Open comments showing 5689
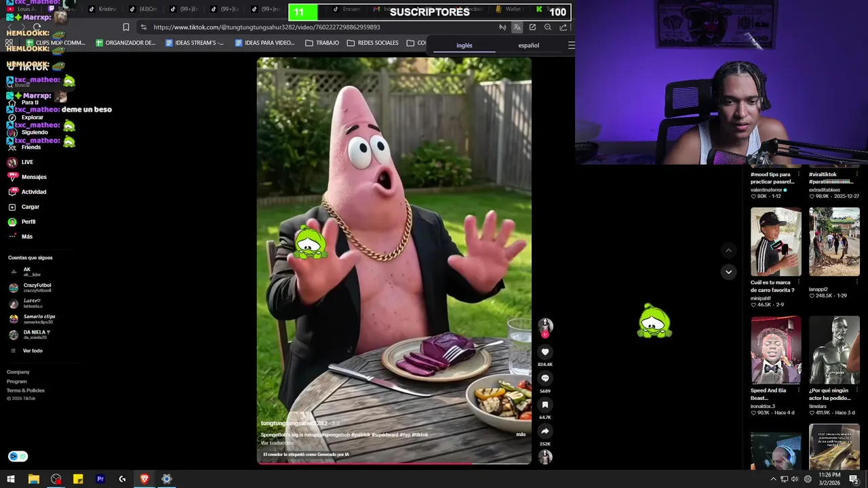Viewport: 868px width, 488px height. pyautogui.click(x=545, y=378)
